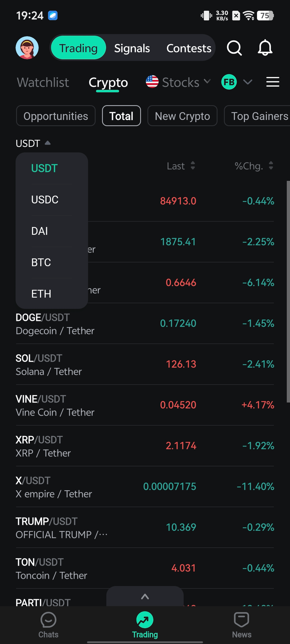This screenshot has height=644, width=290.
Task: Select USDC from quote currency list
Action: [45, 200]
